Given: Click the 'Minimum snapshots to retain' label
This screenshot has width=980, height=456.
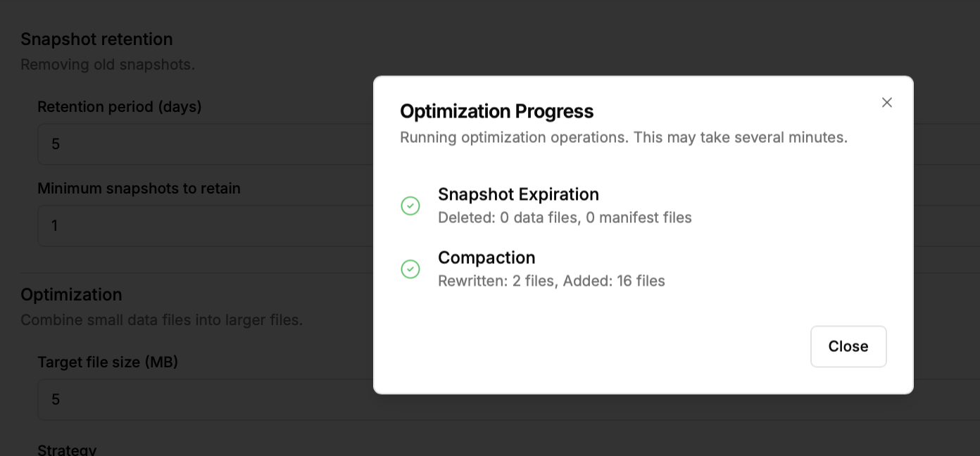Looking at the screenshot, I should [139, 189].
